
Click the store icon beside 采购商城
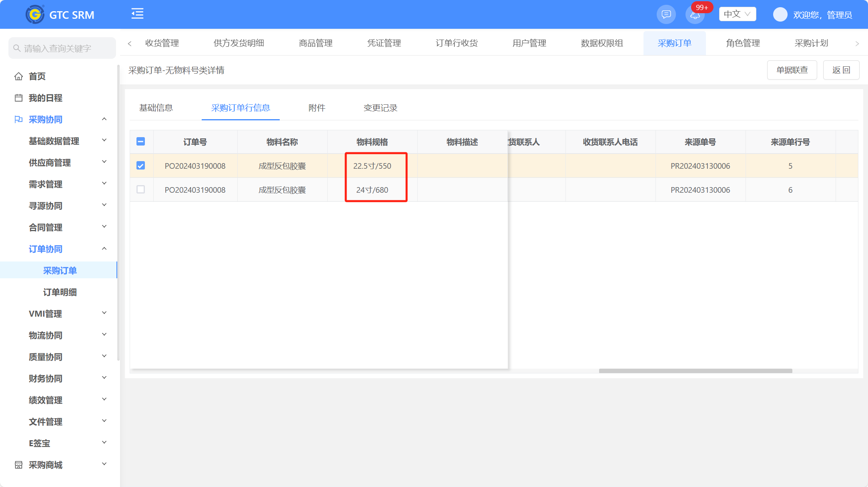(x=18, y=465)
